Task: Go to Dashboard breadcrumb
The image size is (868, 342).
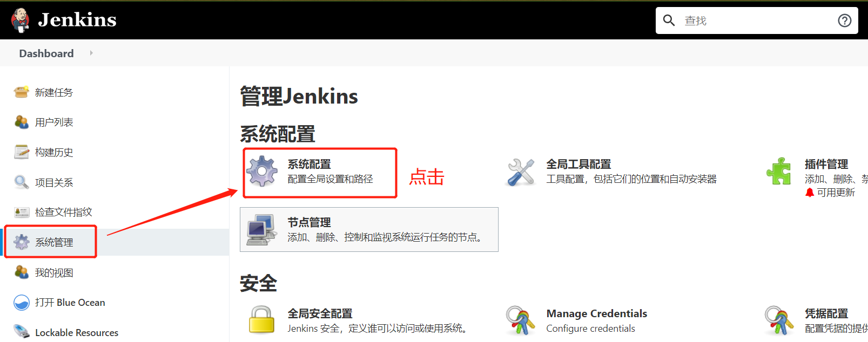Action: [x=46, y=53]
